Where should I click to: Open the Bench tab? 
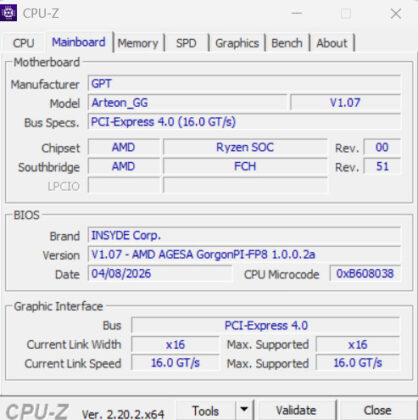(x=287, y=43)
